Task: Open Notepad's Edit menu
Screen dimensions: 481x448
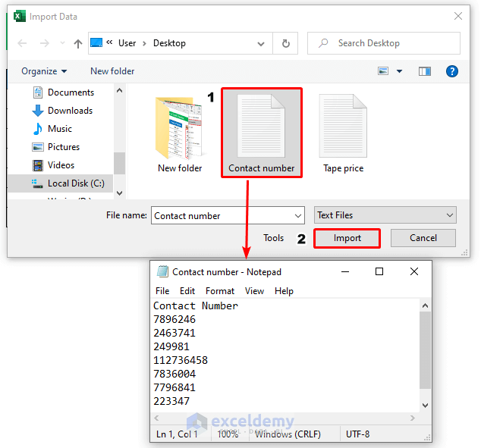Action: click(x=187, y=291)
